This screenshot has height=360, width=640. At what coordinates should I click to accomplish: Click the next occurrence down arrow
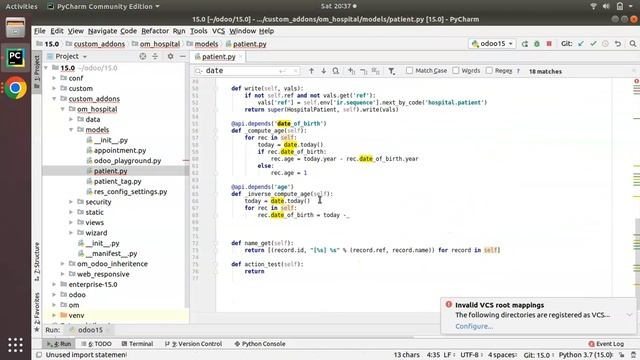click(x=323, y=71)
